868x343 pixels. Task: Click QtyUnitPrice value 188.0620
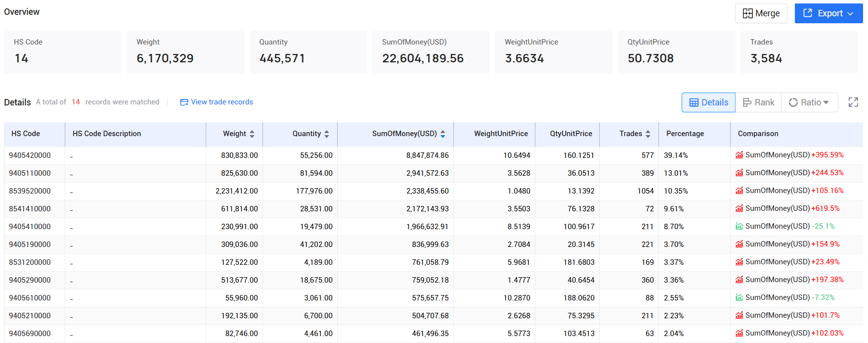point(579,298)
